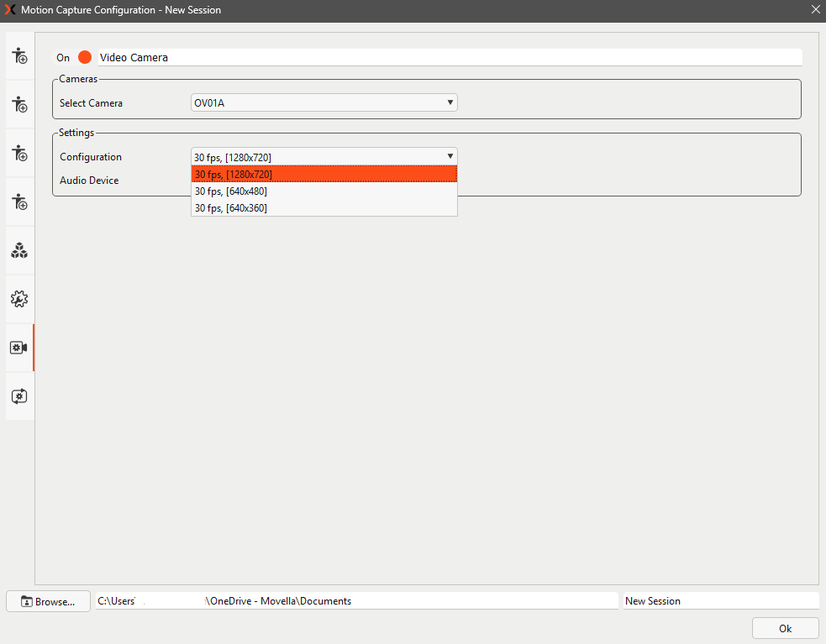Open the fourth motion capture system tab in sidebar

pos(20,202)
